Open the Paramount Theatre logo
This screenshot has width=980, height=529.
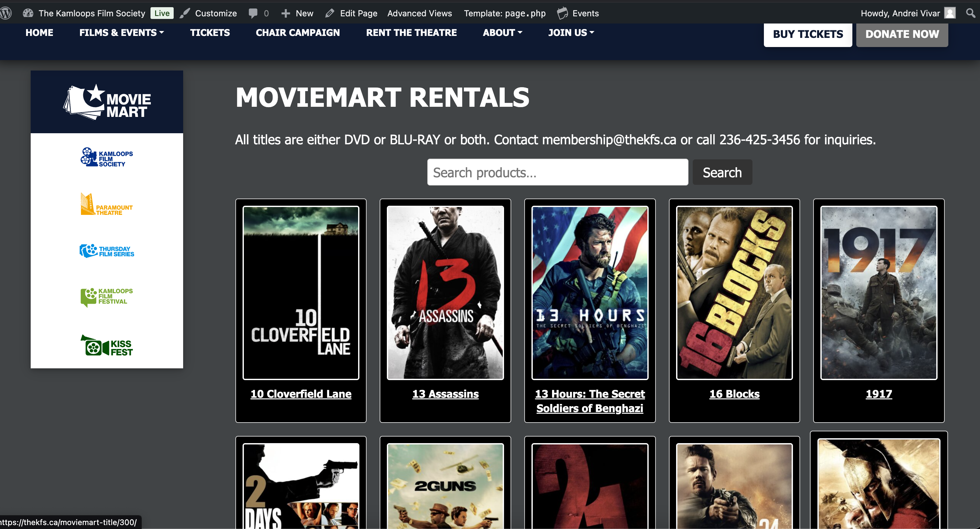(x=107, y=204)
